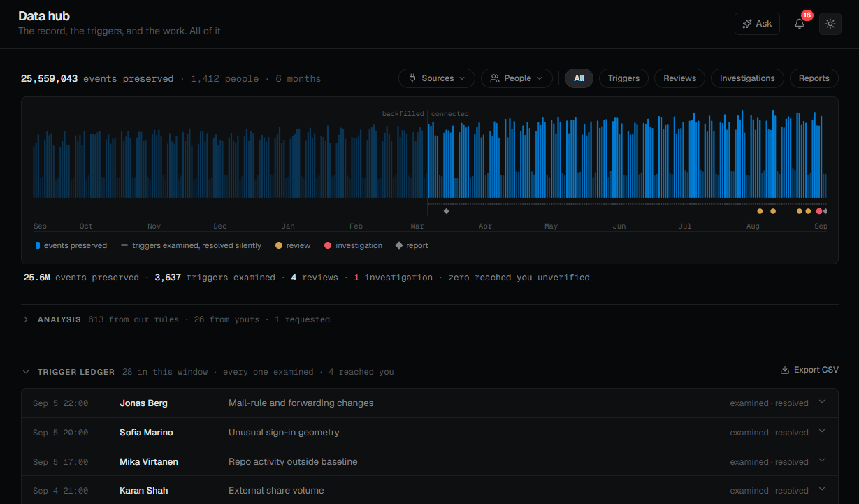Screen dimensions: 859x504
Task: Open the Ask assistant button
Action: click(757, 24)
